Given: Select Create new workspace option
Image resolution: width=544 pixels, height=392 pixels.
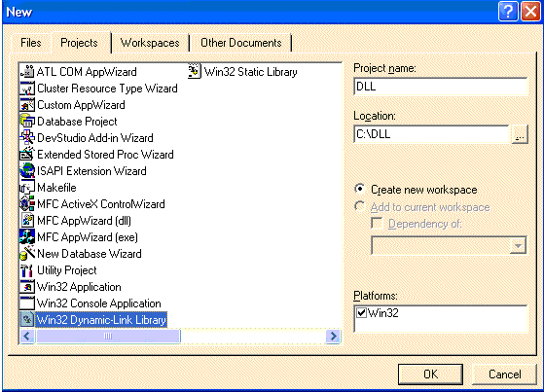Looking at the screenshot, I should tap(416, 190).
